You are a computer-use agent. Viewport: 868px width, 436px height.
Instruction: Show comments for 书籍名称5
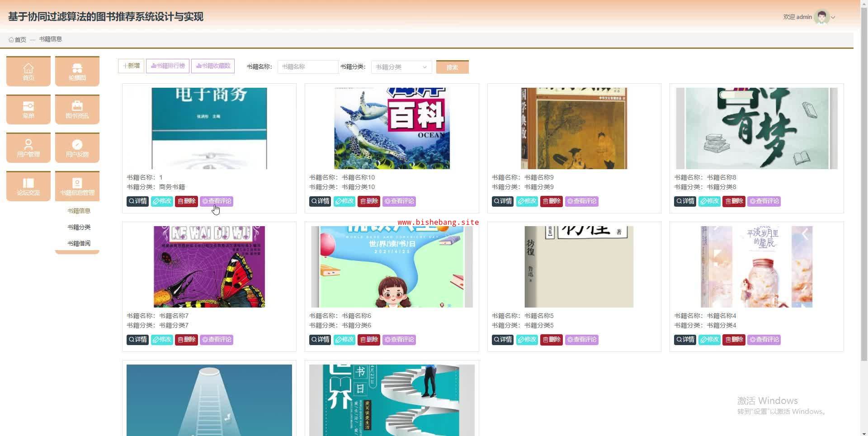[582, 340]
